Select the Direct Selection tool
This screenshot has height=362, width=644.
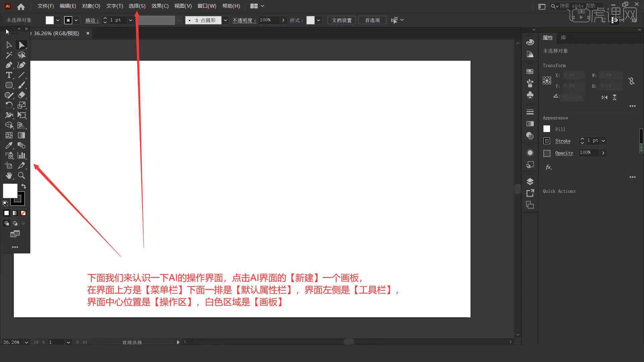pos(21,45)
